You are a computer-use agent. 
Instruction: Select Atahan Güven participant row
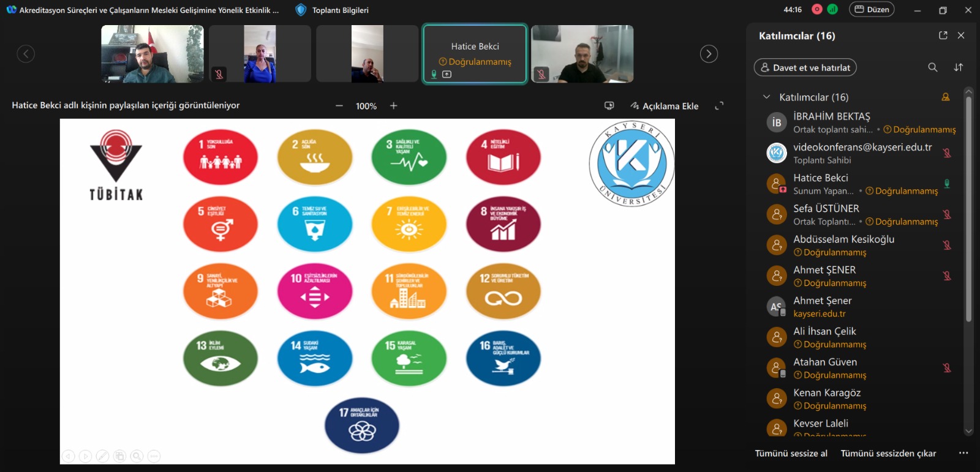[861, 368]
